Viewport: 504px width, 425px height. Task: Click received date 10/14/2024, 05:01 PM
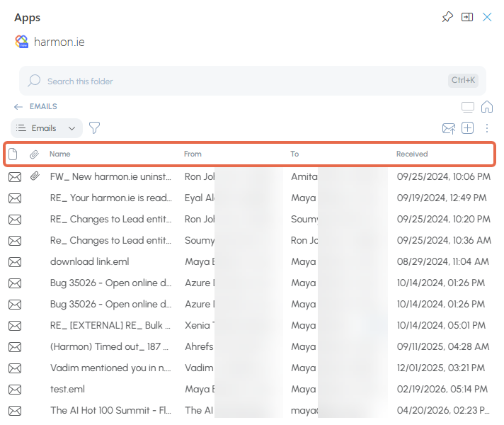click(441, 325)
